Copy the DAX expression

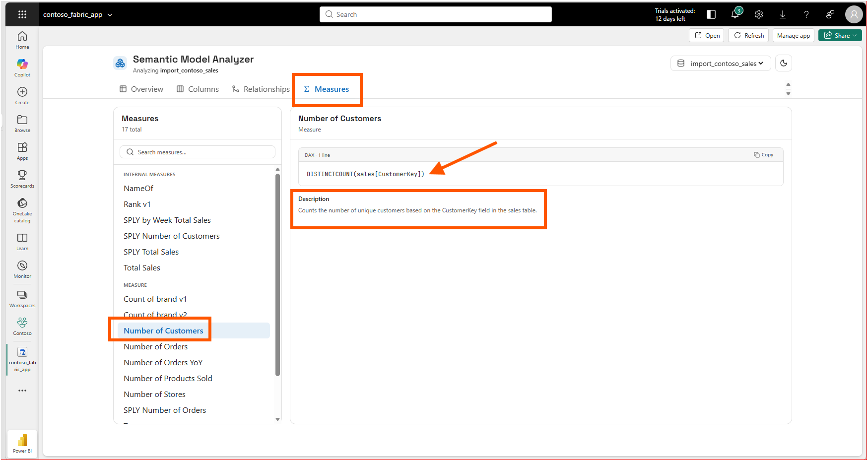763,155
